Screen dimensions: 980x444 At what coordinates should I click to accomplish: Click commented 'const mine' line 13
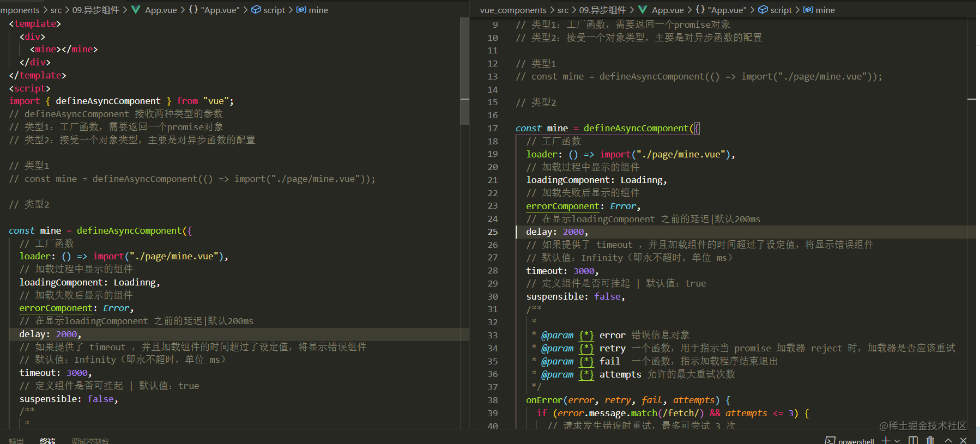pyautogui.click(x=699, y=76)
